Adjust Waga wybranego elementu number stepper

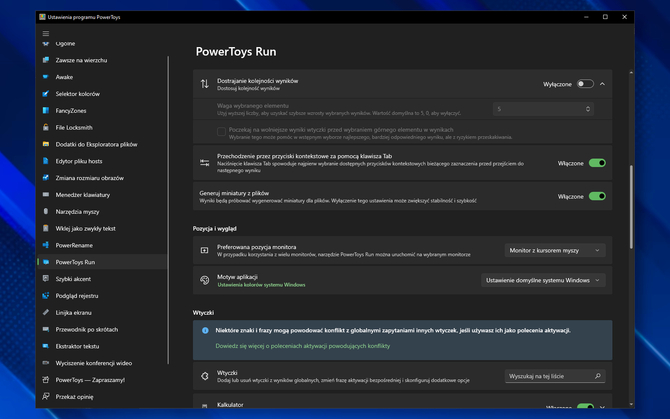pos(588,109)
